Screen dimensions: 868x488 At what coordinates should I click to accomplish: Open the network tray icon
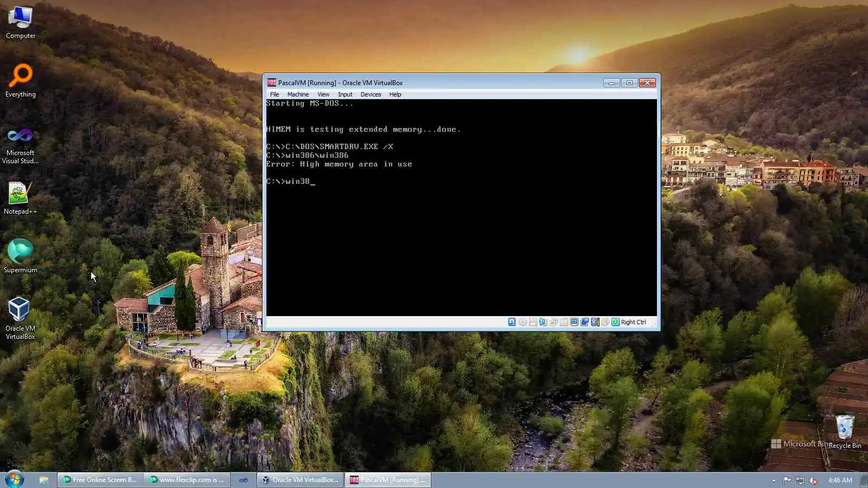pyautogui.click(x=800, y=480)
